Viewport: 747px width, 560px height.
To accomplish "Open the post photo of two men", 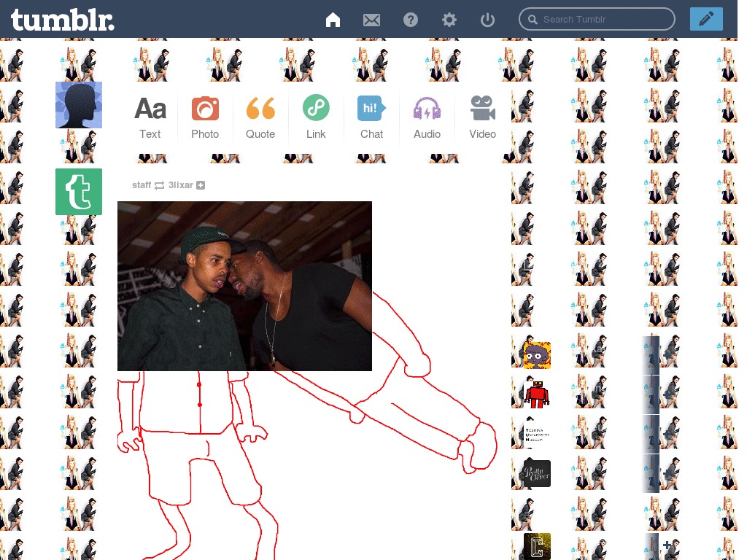I will pos(244,286).
